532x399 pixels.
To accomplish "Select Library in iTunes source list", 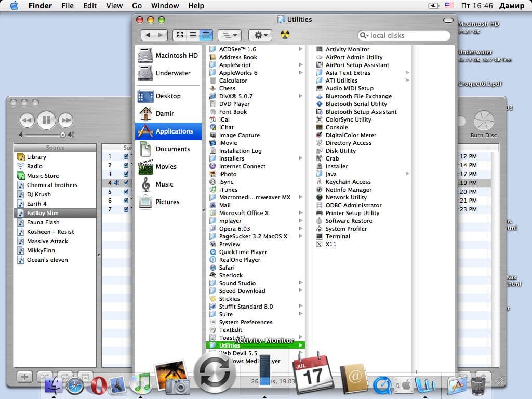I will [x=55, y=157].
